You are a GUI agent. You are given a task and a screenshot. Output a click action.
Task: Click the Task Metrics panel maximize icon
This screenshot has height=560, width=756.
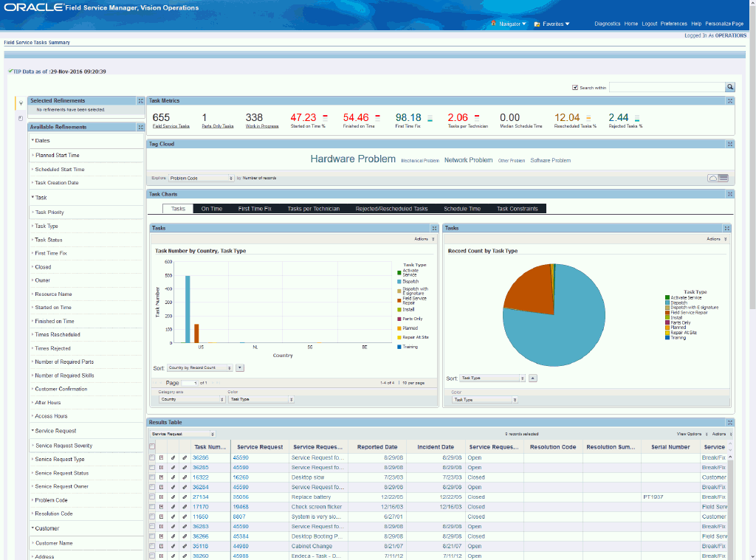730,101
